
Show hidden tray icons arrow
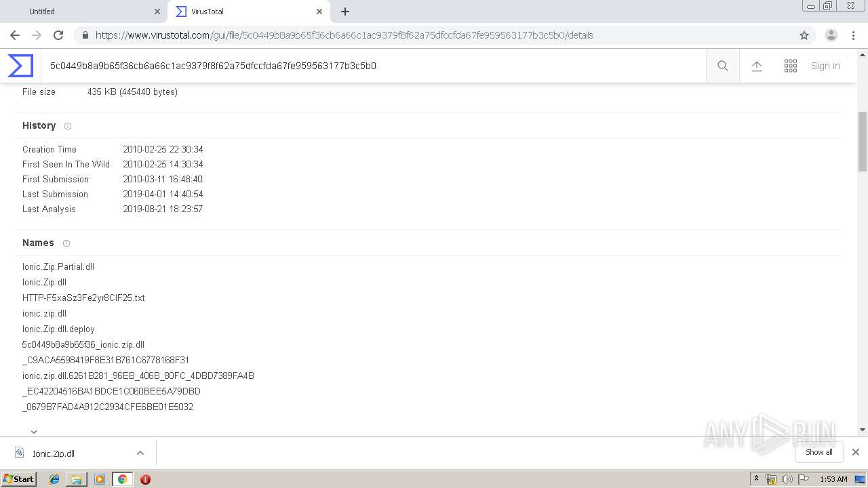(x=757, y=479)
